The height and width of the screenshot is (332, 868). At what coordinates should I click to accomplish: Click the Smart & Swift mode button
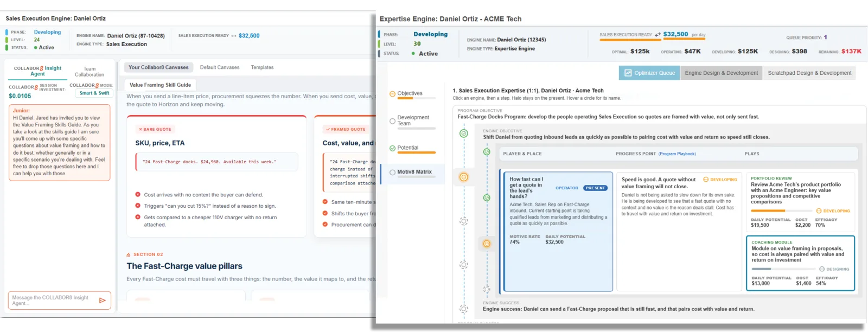click(x=94, y=93)
